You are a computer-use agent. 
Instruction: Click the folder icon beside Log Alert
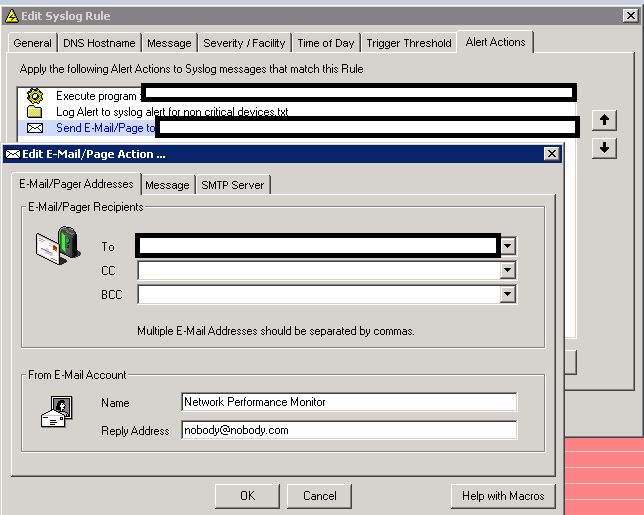tap(34, 112)
